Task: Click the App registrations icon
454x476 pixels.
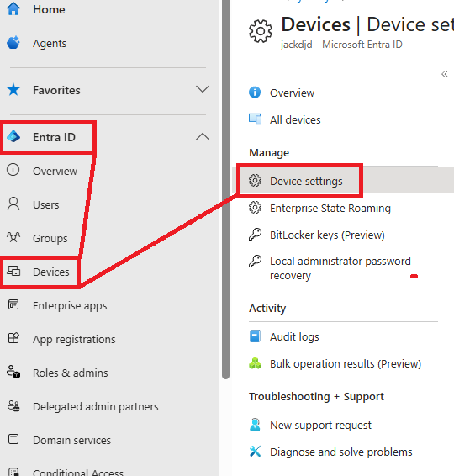Action: 13,338
